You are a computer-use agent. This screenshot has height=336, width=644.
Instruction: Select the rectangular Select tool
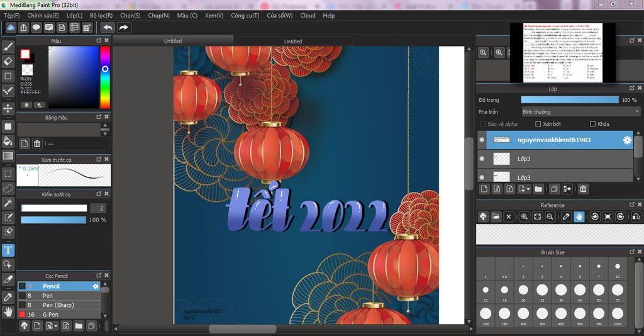coord(8,174)
